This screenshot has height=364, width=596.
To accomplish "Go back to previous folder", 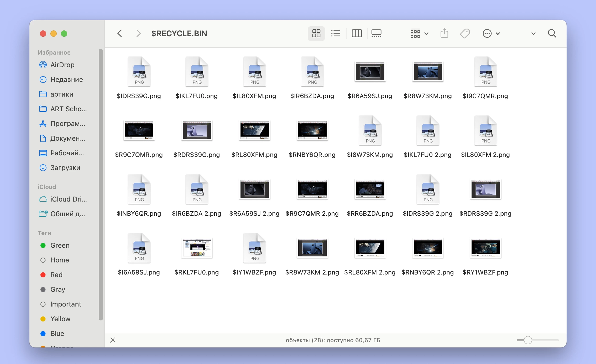I will [x=120, y=33].
